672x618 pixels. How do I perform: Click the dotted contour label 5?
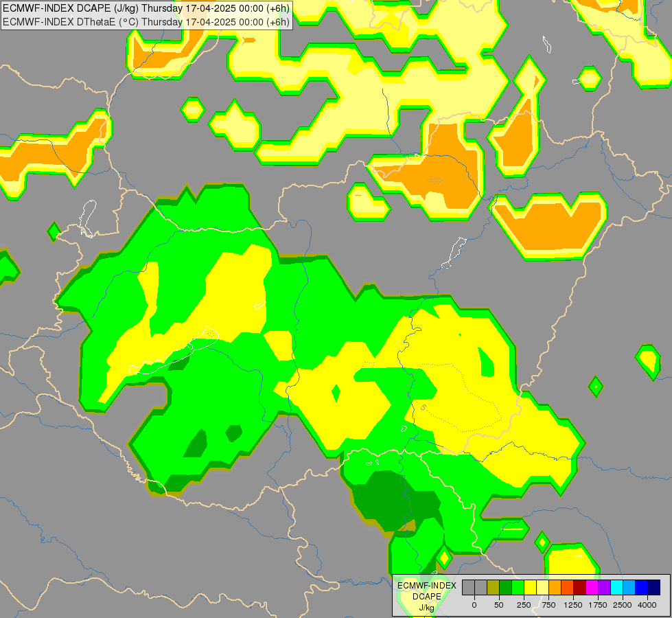[423, 407]
